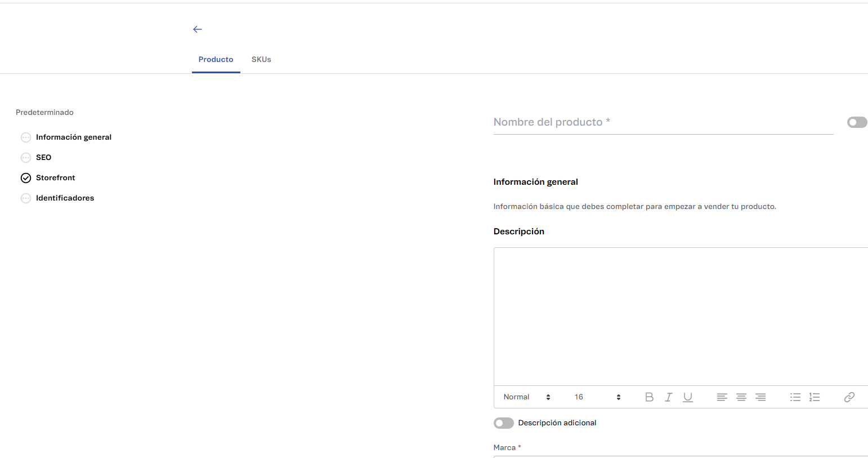Screen dimensions: 868x458
Task: Insert a hyperlink in description
Action: coord(849,397)
